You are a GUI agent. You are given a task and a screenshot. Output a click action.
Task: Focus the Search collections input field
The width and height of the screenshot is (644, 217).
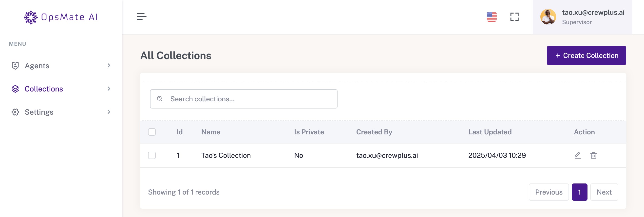pyautogui.click(x=244, y=99)
